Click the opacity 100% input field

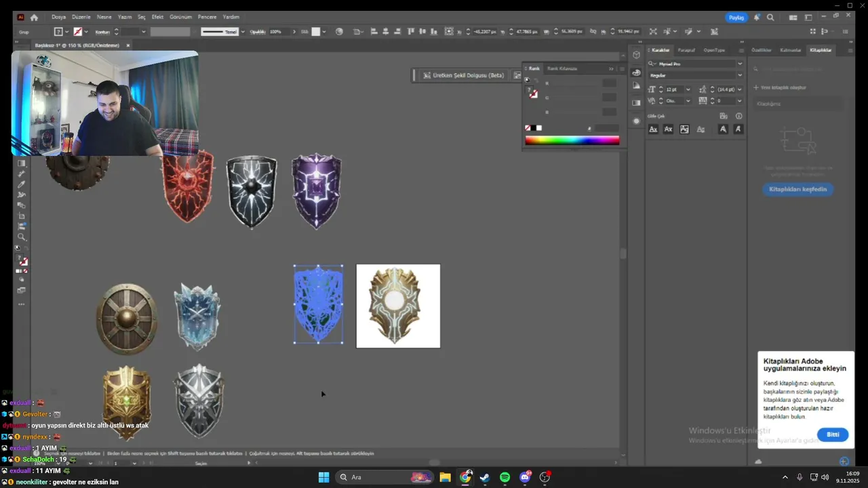(x=279, y=31)
